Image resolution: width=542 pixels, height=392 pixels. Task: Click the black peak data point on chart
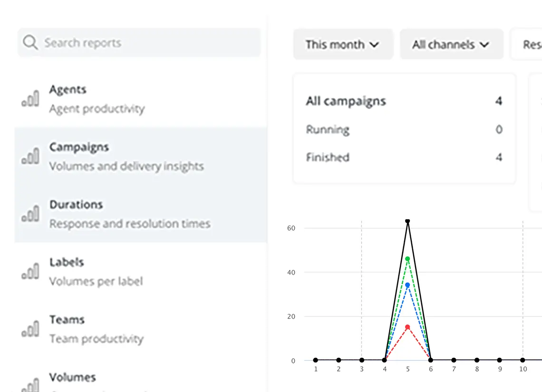pyautogui.click(x=407, y=221)
